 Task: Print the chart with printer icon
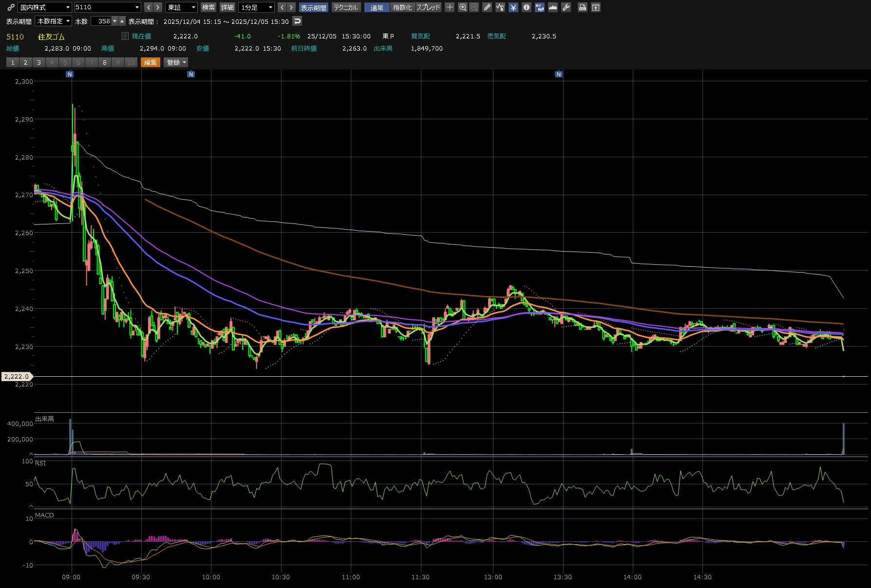point(582,7)
